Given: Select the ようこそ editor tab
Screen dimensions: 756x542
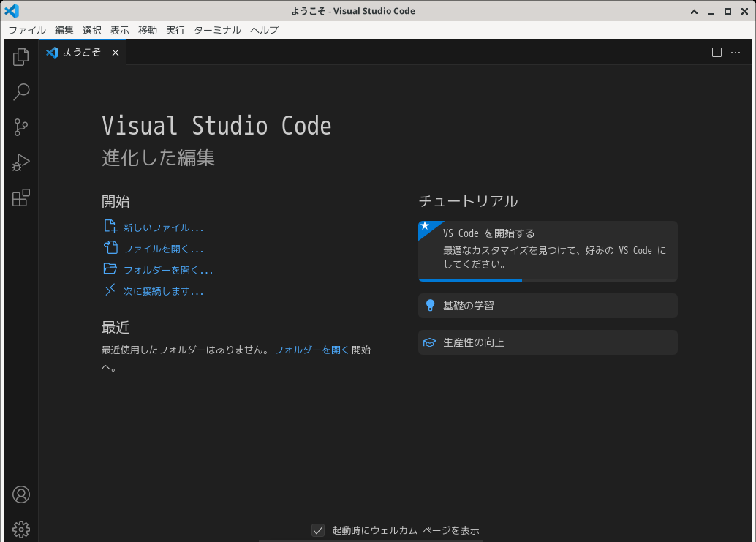Looking at the screenshot, I should (83, 53).
